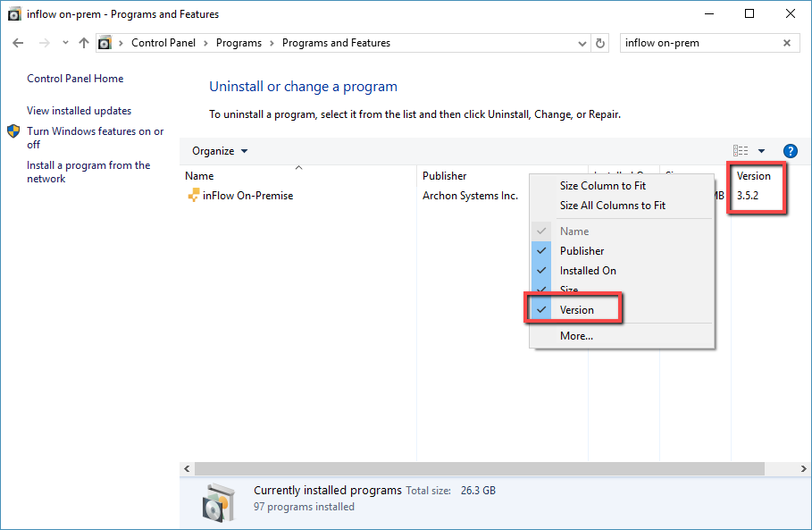Click the horizontal scrollbar thumb
The width and height of the screenshot is (812, 530).
[x=480, y=469]
